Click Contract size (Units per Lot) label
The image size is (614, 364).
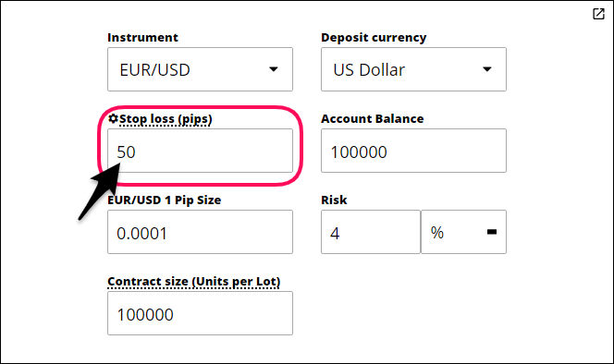(194, 282)
